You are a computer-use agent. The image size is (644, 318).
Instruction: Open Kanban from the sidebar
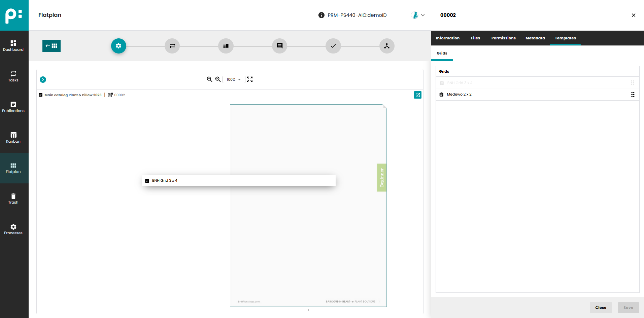pos(13,137)
